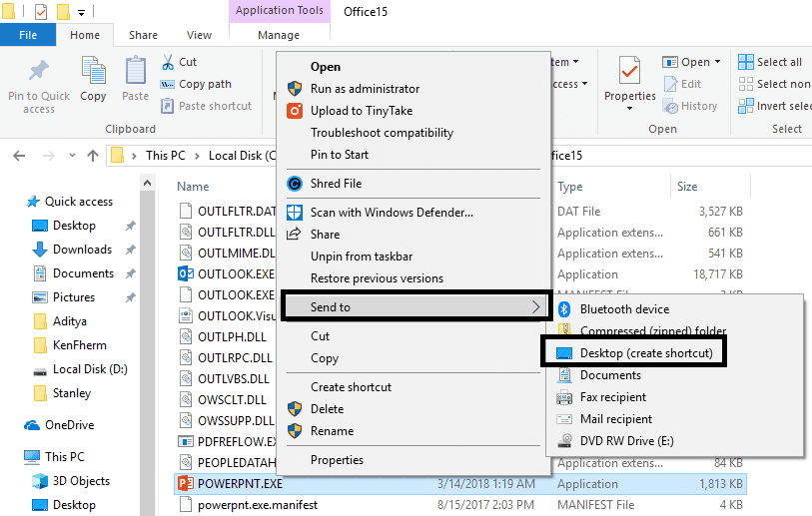Image resolution: width=812 pixels, height=516 pixels.
Task: Click the Copy icon in Clipboard group
Action: (x=93, y=71)
